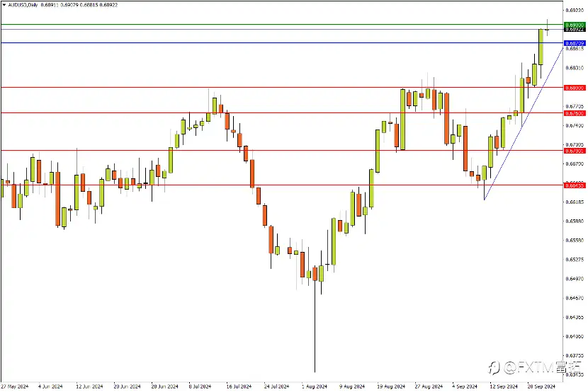
Task: Click the 4 Sep 2024 date label
Action: pyautogui.click(x=465, y=386)
